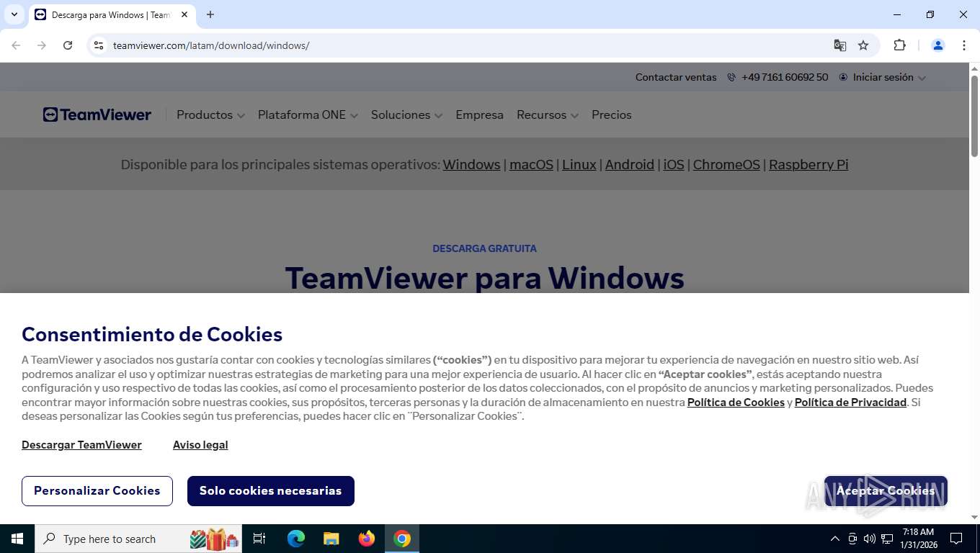Click the Chrome icon on the taskbar

pos(402,539)
